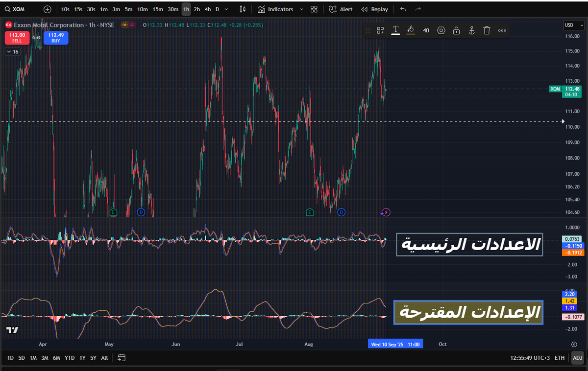Open the first blue D dividend marker
The height and width of the screenshot is (371, 588).
coord(141,212)
